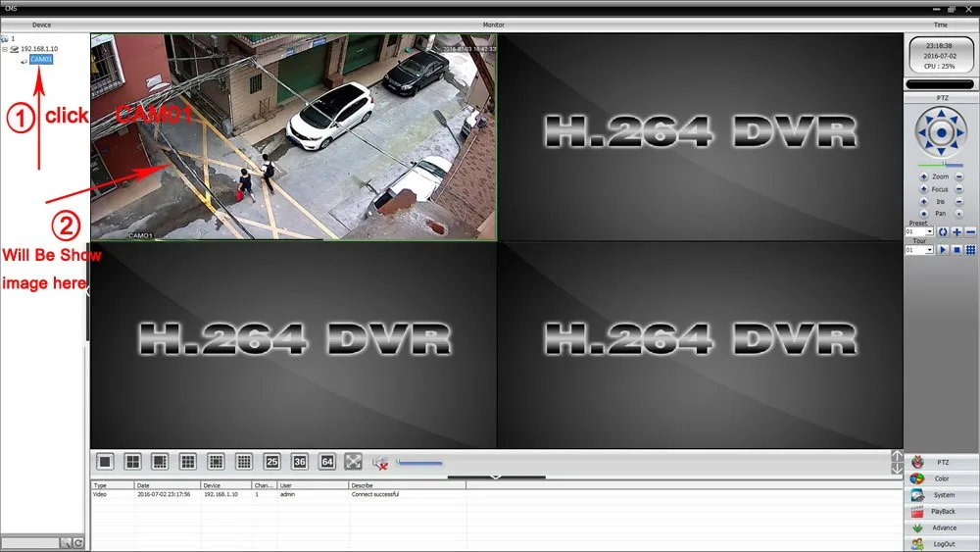
Task: Collapse the 192.168.1.10 device node
Action: click(5, 49)
